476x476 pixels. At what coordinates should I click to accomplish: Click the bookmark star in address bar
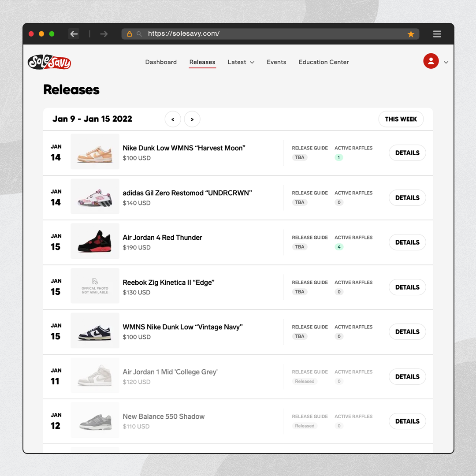click(x=411, y=34)
